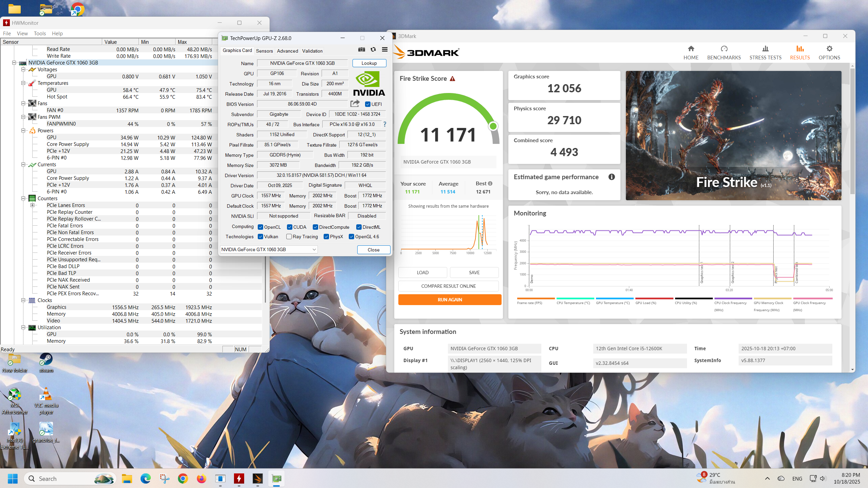Open GPU-Z hamburger menu icon
868x488 pixels.
pyautogui.click(x=384, y=50)
